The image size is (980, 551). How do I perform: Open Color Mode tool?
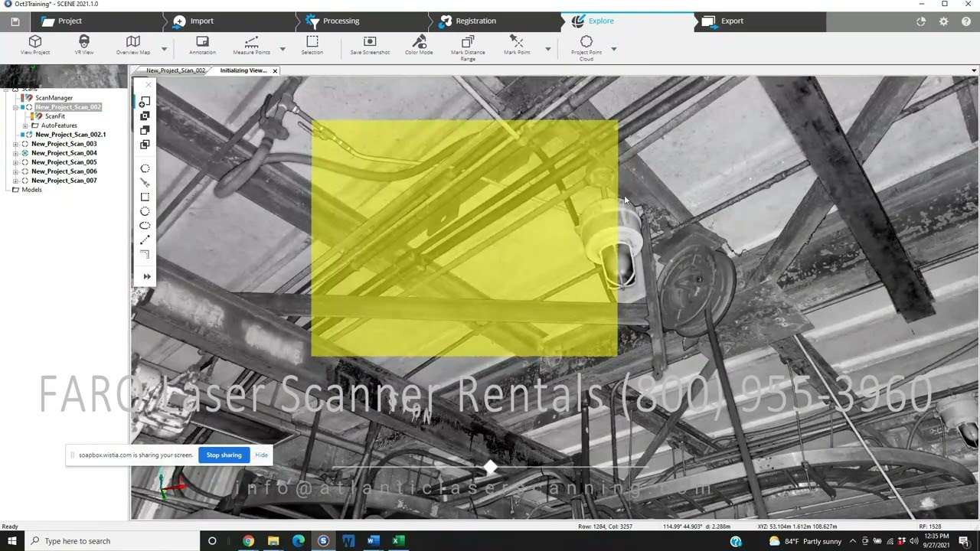tap(419, 45)
